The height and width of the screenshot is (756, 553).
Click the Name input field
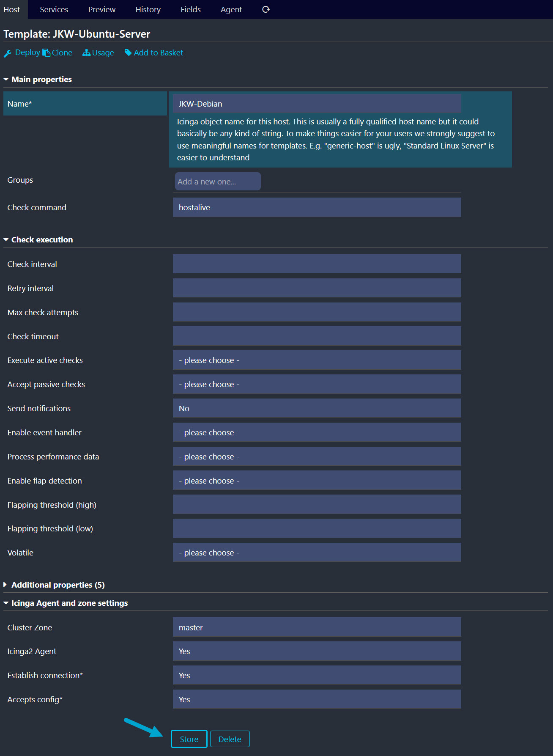pos(317,104)
